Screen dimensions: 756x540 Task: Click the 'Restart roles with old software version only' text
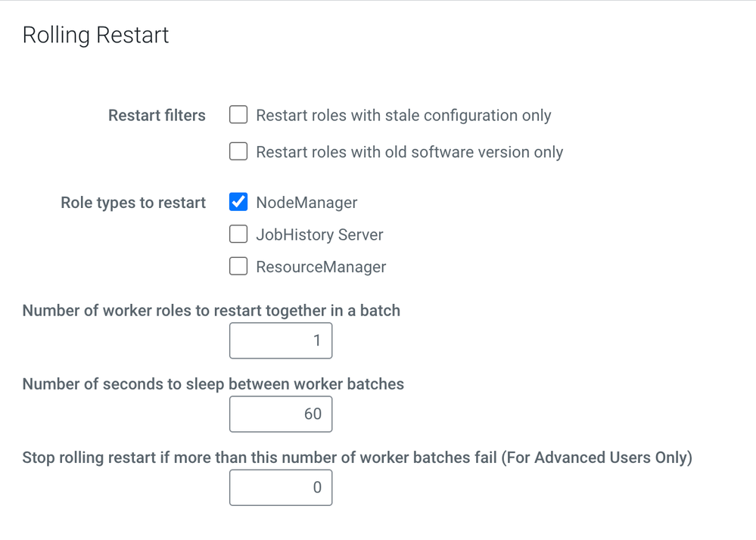[x=409, y=152]
